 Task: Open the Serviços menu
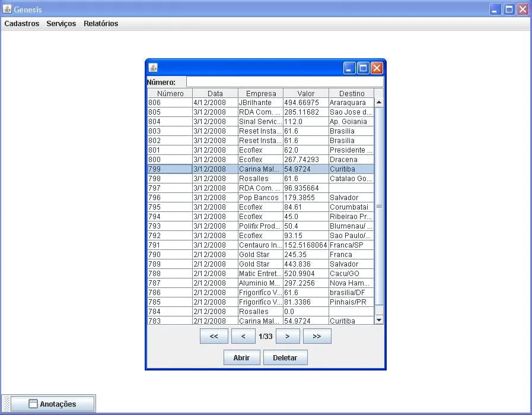61,24
